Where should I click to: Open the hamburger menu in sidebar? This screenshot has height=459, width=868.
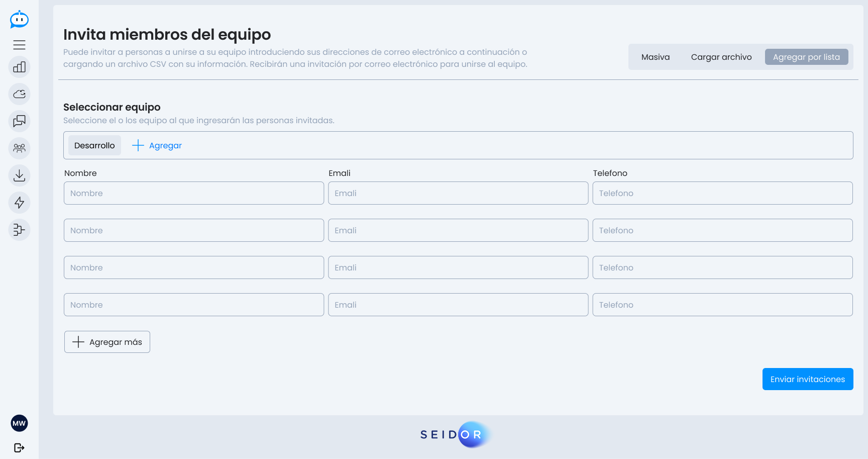pos(19,45)
